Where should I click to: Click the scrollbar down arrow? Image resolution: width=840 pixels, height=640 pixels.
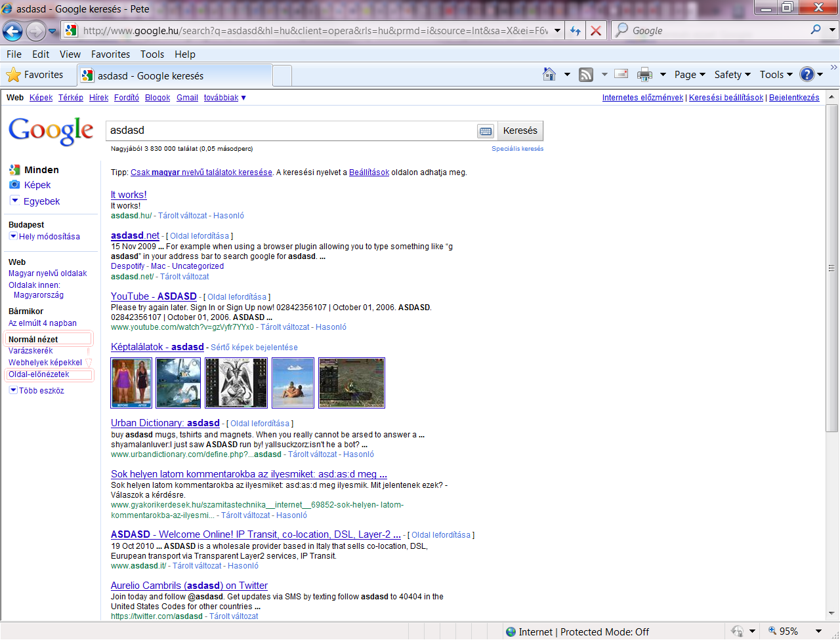[831, 613]
